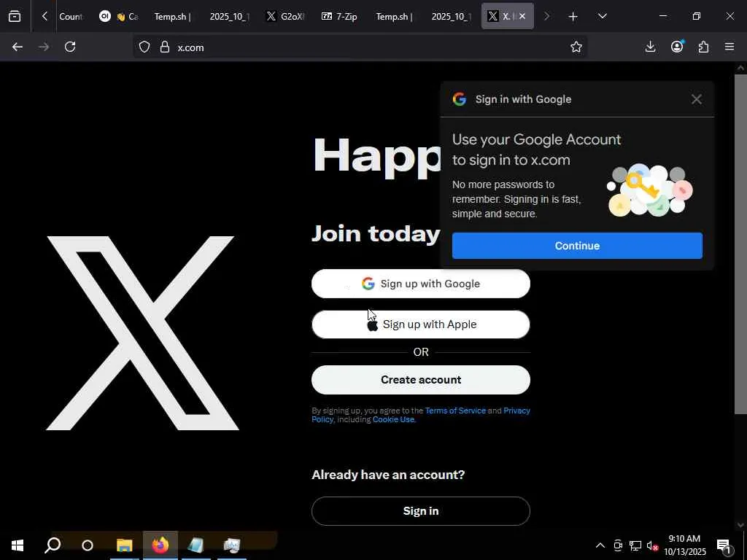Click Continue in Google sign-in popup
Viewport: 747px width, 560px height.
[x=577, y=246]
